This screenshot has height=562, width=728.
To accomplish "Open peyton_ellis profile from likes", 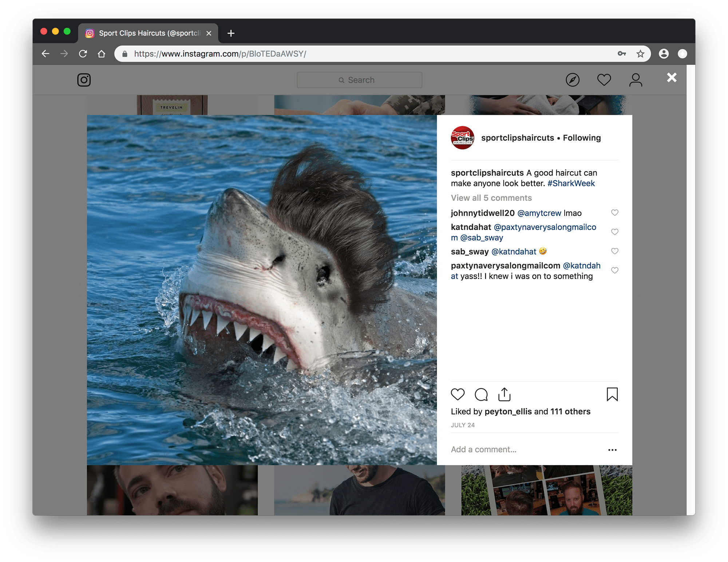I will (x=508, y=412).
